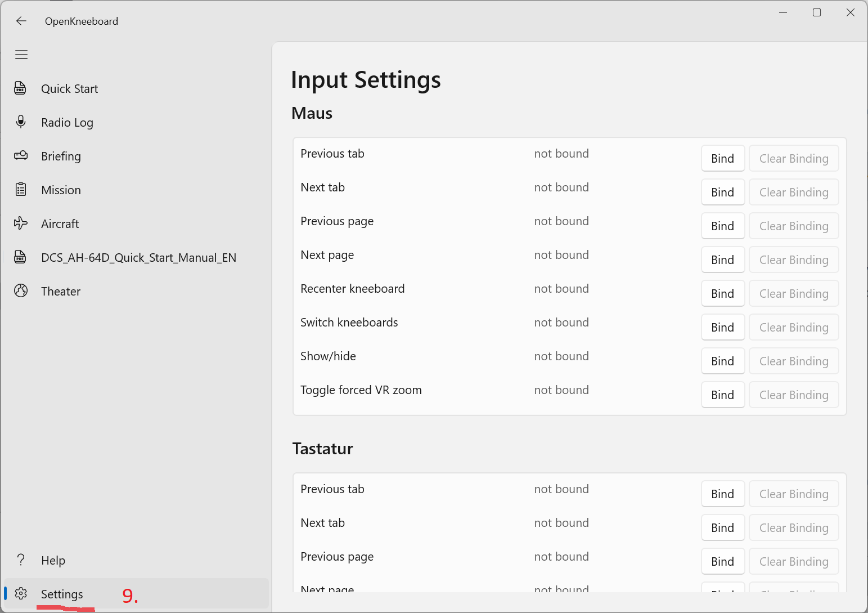Clear Binding for Tastatur Previous page
This screenshot has height=613, width=868.
click(794, 561)
